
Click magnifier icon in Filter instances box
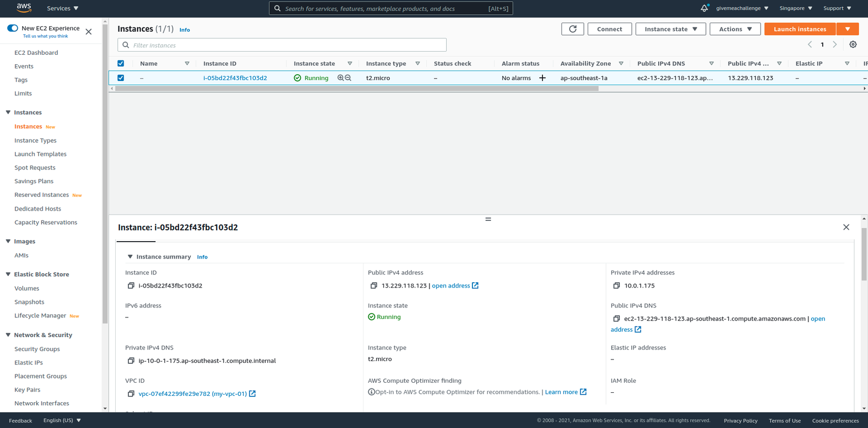coord(126,45)
